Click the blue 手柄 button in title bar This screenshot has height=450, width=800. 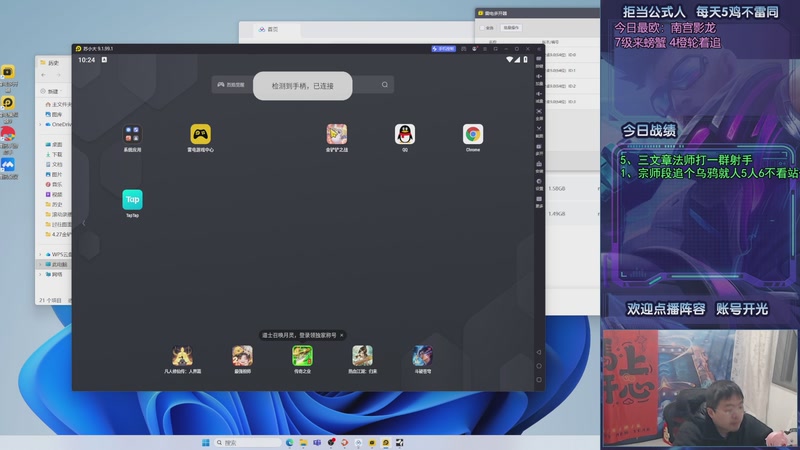click(443, 49)
